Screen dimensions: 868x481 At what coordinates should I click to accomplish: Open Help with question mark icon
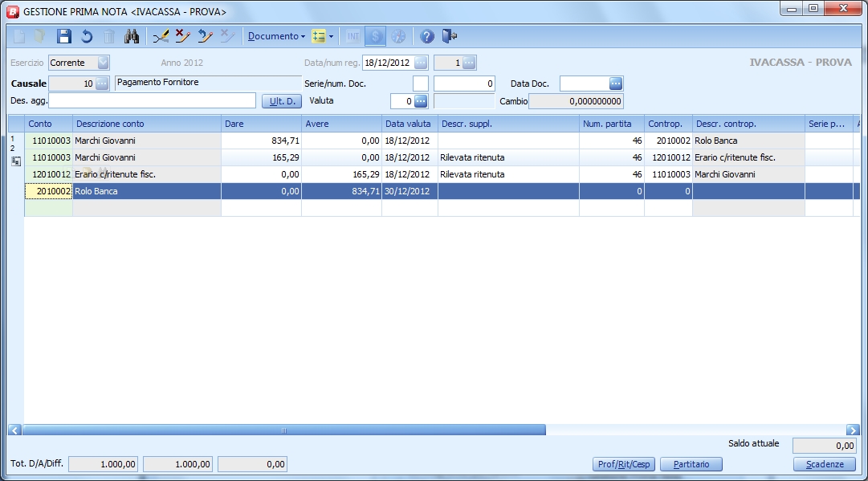427,36
